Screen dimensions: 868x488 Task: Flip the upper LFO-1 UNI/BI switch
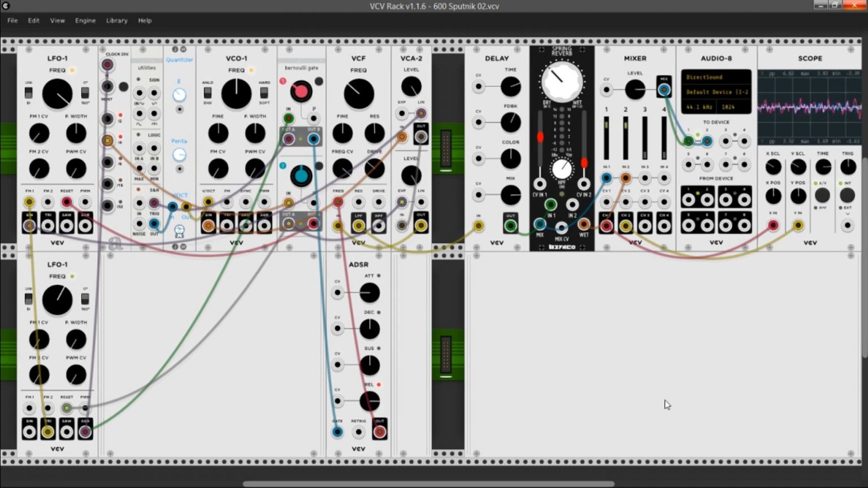(29, 93)
